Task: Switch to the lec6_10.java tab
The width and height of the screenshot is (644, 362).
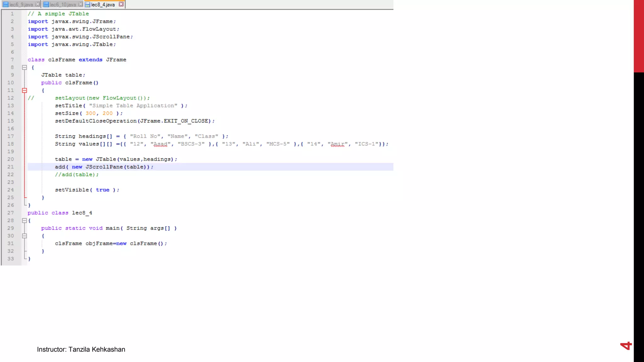Action: click(63, 4)
